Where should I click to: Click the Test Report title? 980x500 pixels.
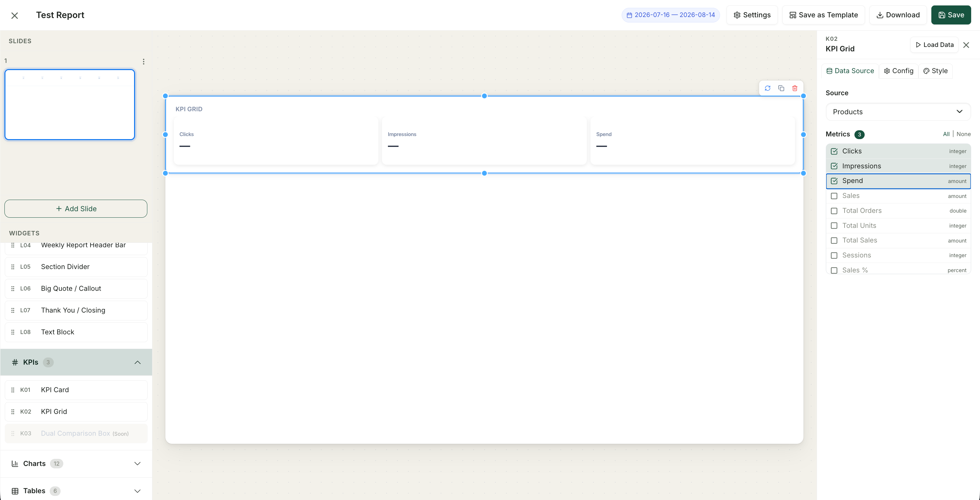tap(60, 15)
